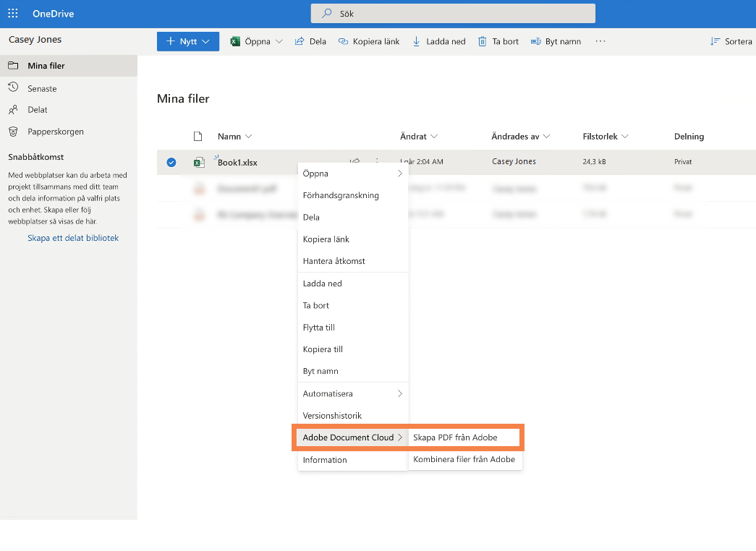Open the Nytt new item dropdown
The width and height of the screenshot is (756, 551).
[x=188, y=41]
